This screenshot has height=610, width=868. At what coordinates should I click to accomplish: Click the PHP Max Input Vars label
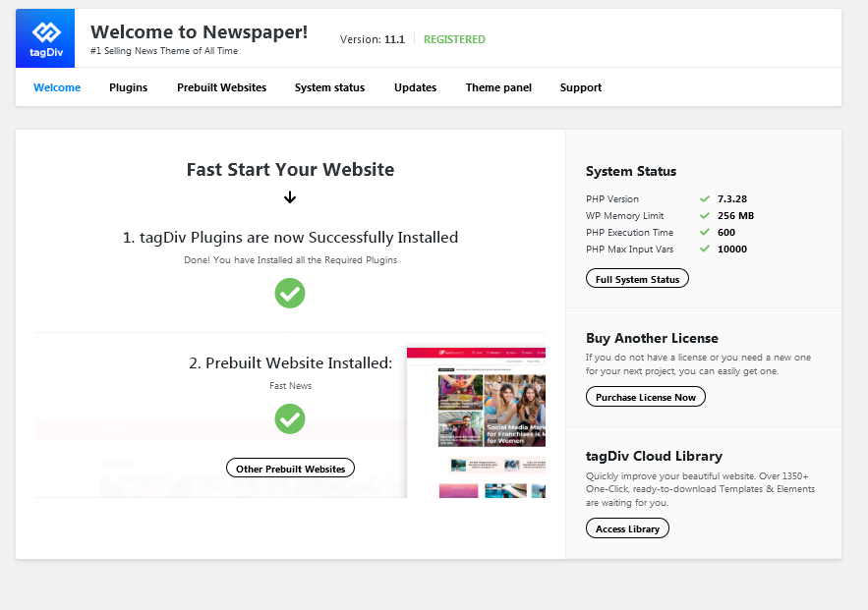pos(629,249)
